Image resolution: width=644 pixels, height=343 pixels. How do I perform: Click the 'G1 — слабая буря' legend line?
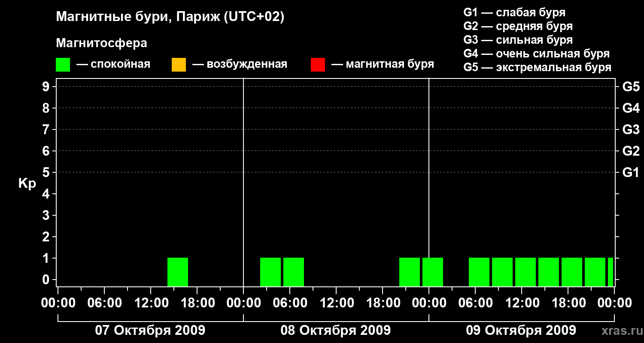coord(514,12)
